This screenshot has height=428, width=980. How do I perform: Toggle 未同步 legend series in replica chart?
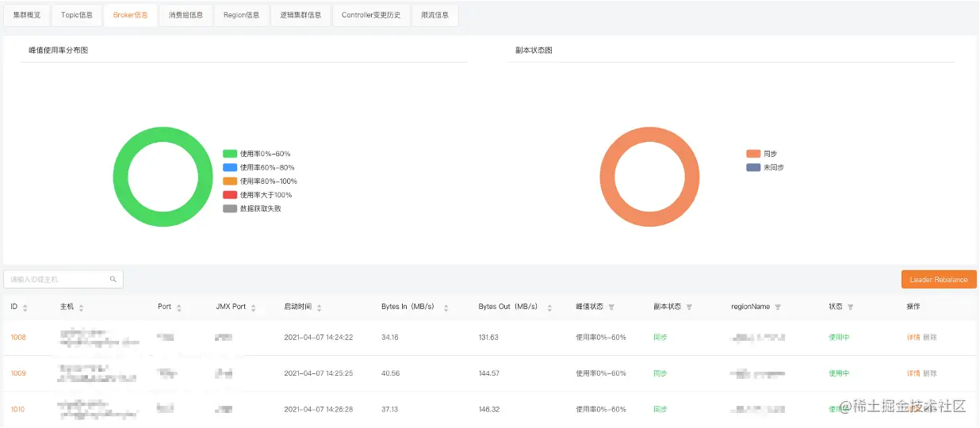click(765, 167)
